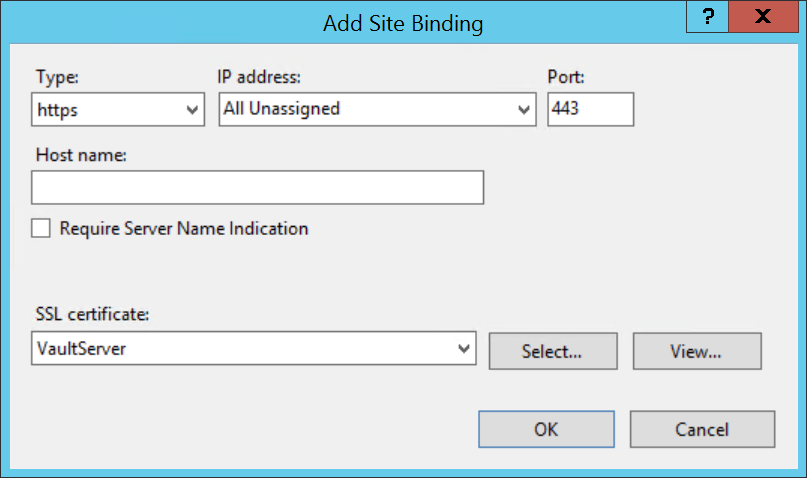
Task: Open certificate details with View... button
Action: click(697, 351)
